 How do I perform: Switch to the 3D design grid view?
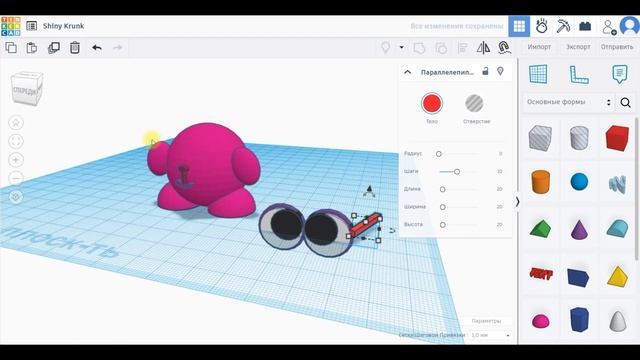[x=519, y=26]
